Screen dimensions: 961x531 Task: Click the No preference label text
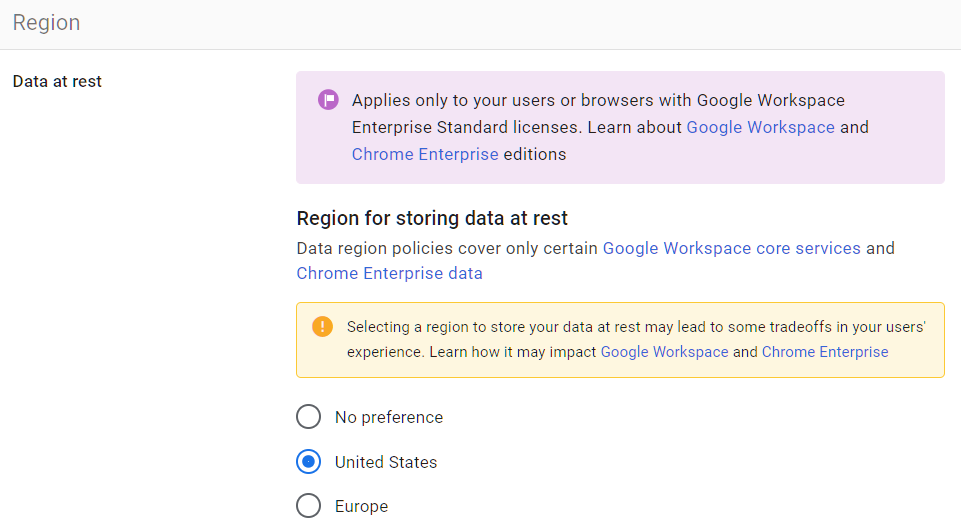(x=389, y=418)
